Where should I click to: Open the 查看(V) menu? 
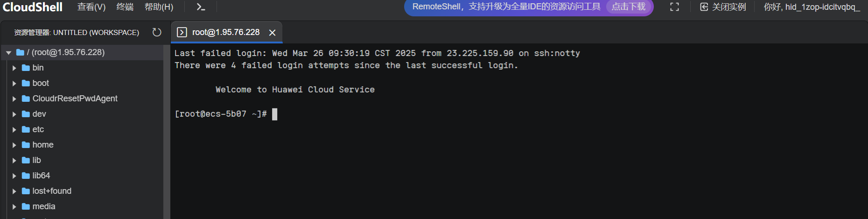coord(91,7)
